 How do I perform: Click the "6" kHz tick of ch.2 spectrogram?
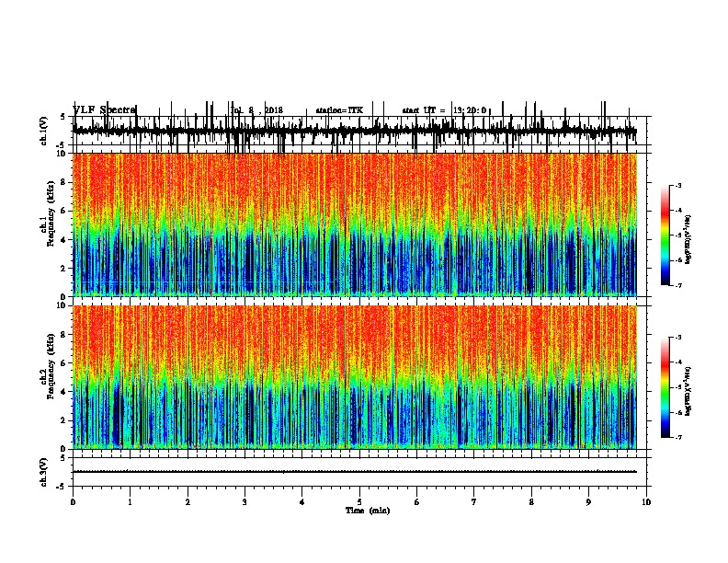tap(63, 363)
